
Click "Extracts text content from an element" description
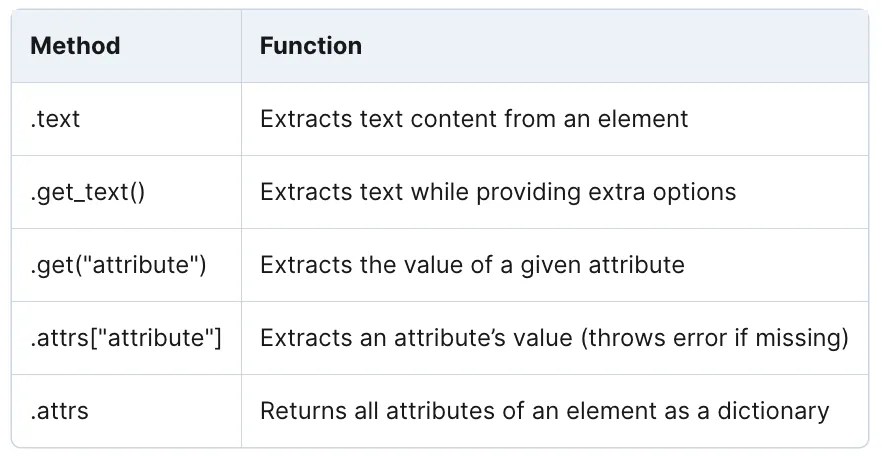[473, 119]
